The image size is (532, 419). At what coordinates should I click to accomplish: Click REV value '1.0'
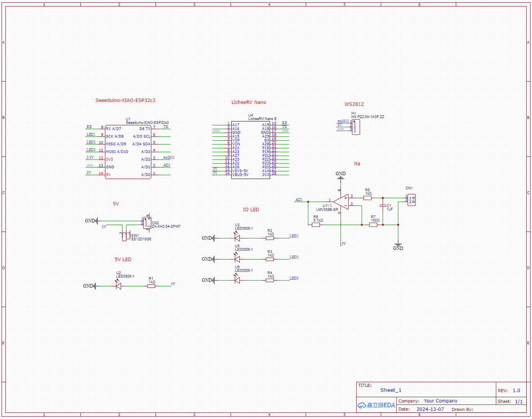click(x=516, y=391)
